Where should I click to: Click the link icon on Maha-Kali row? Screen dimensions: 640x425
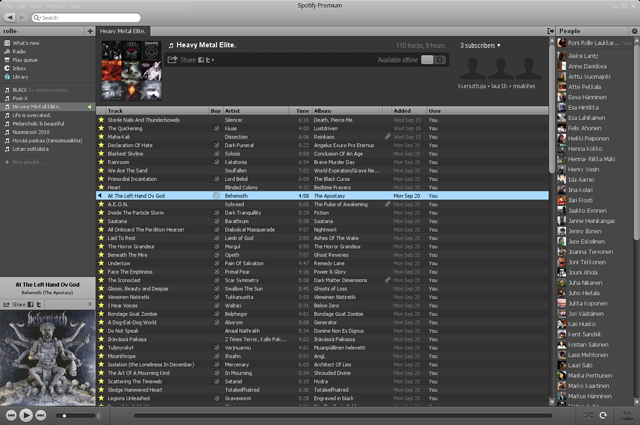[388, 136]
